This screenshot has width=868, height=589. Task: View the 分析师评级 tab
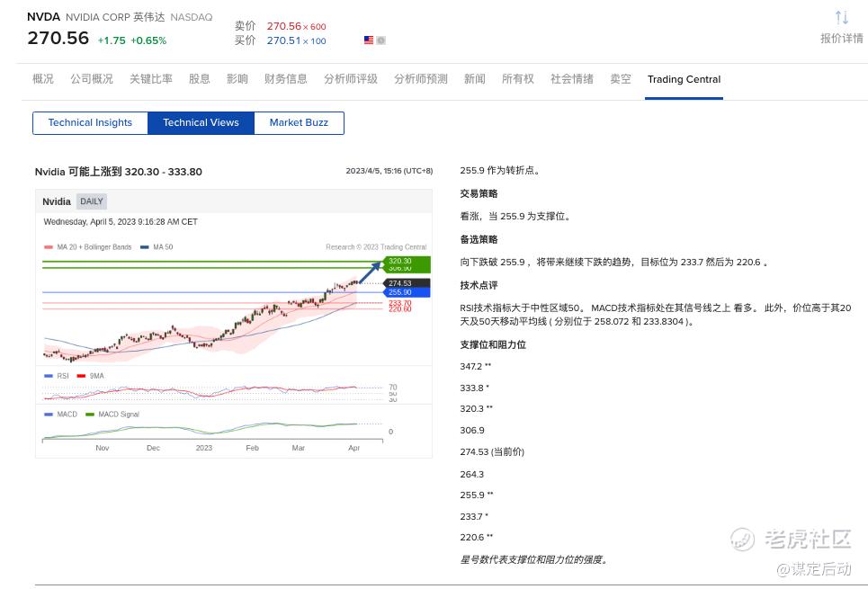pyautogui.click(x=351, y=79)
